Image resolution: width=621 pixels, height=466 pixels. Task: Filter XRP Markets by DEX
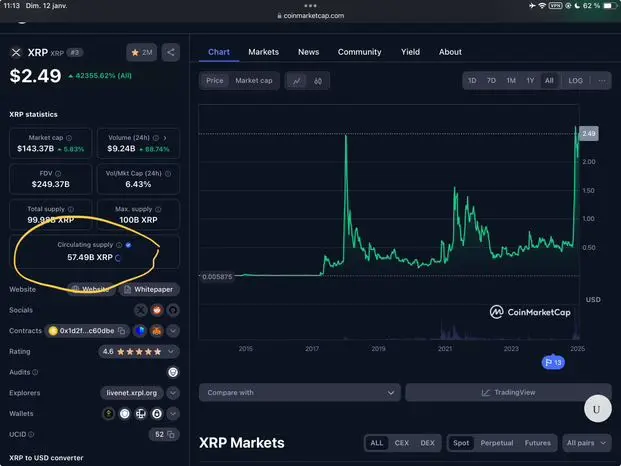coord(427,443)
